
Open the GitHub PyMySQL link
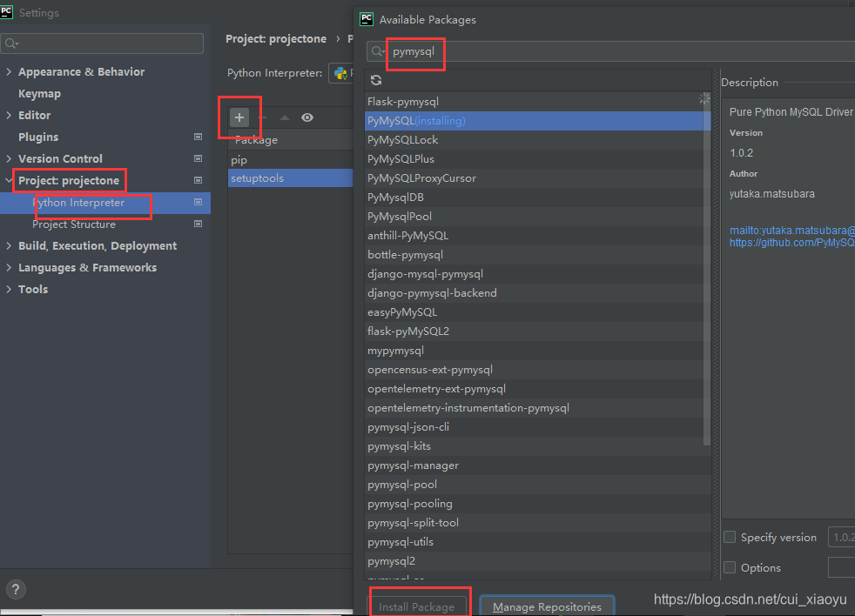[x=792, y=243]
